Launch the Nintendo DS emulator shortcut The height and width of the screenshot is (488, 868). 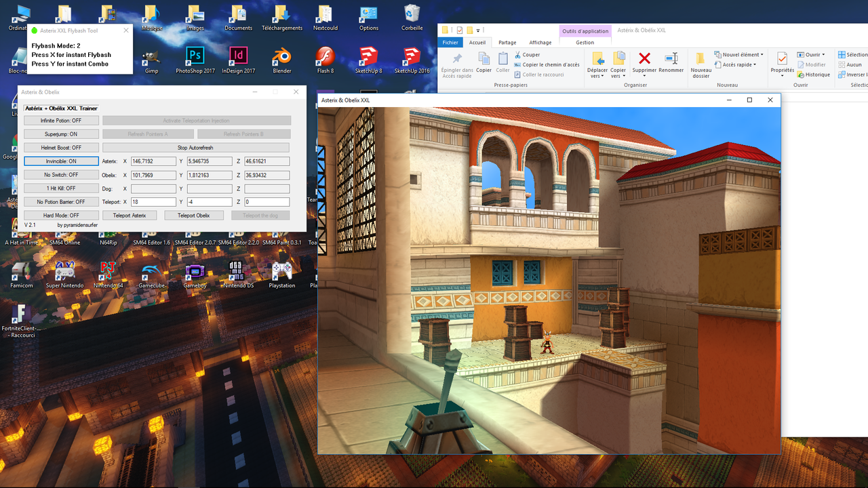point(238,275)
